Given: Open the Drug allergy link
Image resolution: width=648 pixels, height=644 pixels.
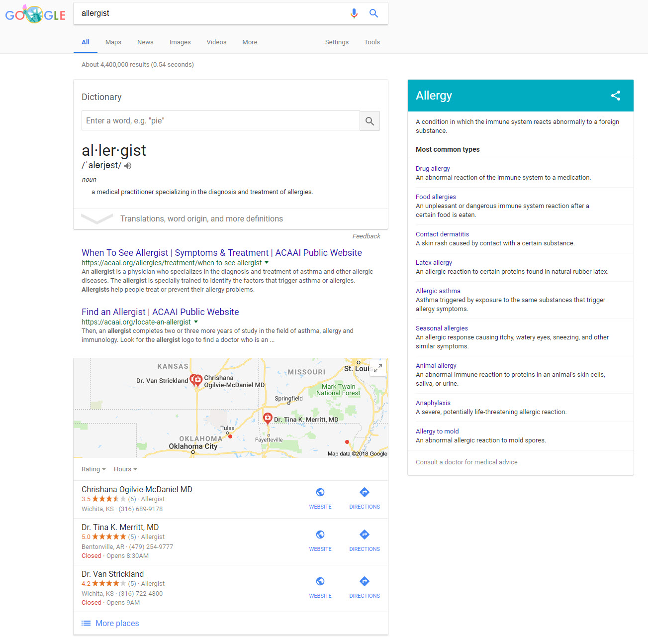Looking at the screenshot, I should click(433, 169).
